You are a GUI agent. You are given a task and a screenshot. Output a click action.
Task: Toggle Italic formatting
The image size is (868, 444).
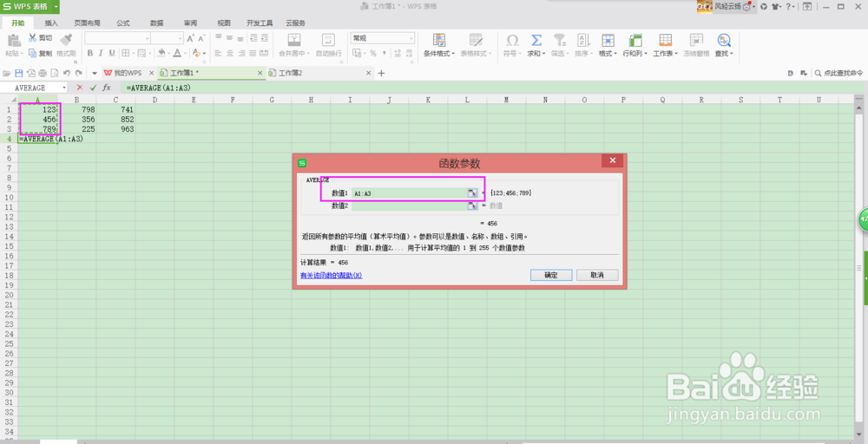pos(101,53)
